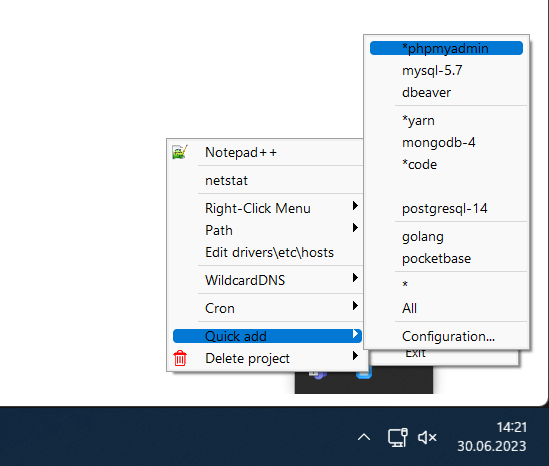
Task: Expand the Right-Click Menu submenu
Action: 267,208
